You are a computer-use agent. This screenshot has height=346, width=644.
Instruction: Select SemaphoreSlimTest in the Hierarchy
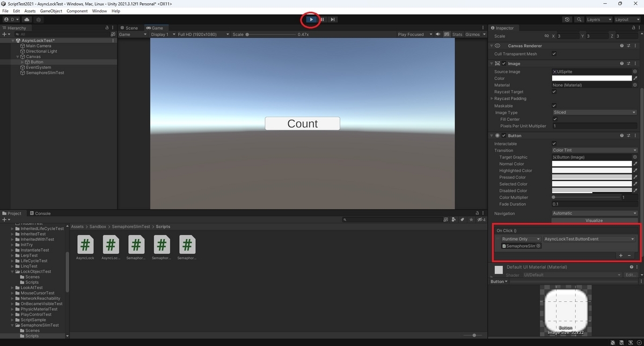[45, 73]
